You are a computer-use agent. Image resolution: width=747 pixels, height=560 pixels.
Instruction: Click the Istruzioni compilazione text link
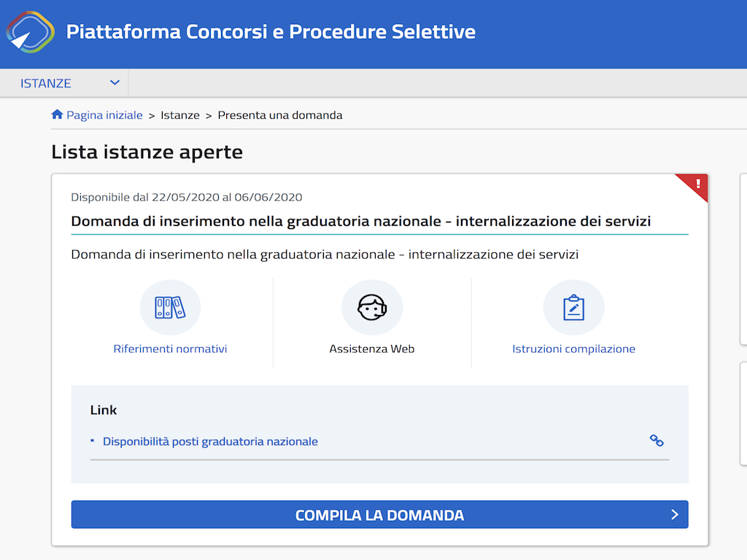point(573,349)
